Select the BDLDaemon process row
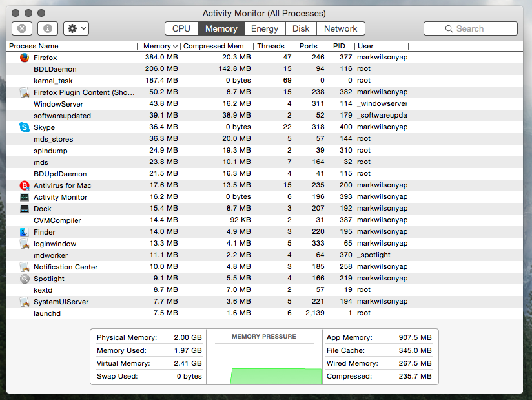 (x=265, y=69)
